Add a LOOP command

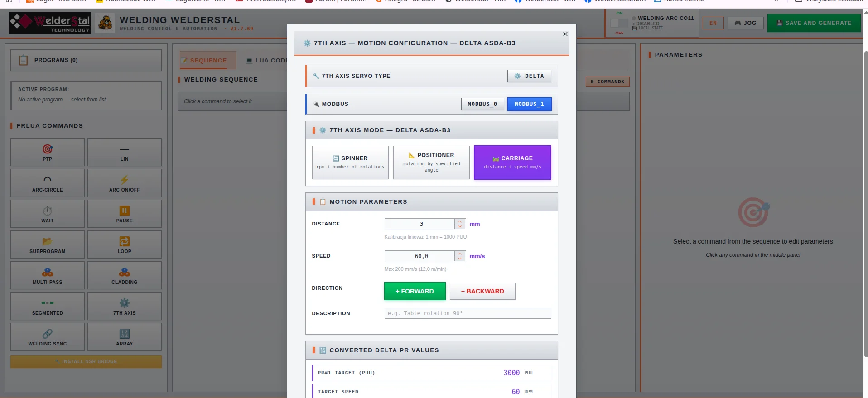125,245
